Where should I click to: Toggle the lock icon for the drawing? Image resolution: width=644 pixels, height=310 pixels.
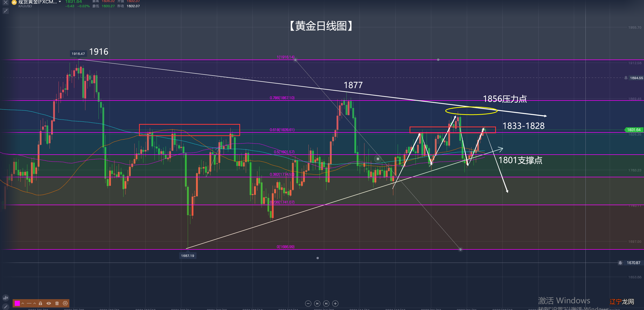click(40, 303)
